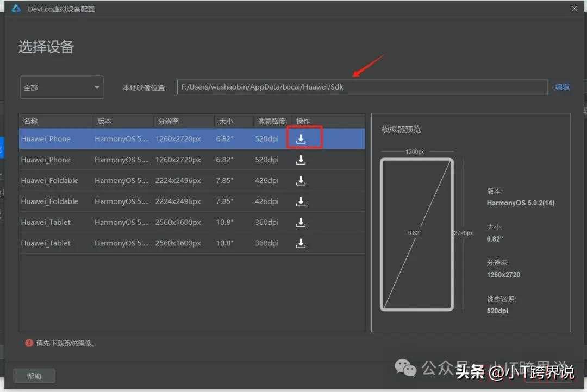Download image for first Huawei_Foldable row
The width and height of the screenshot is (587, 392).
[x=301, y=181]
